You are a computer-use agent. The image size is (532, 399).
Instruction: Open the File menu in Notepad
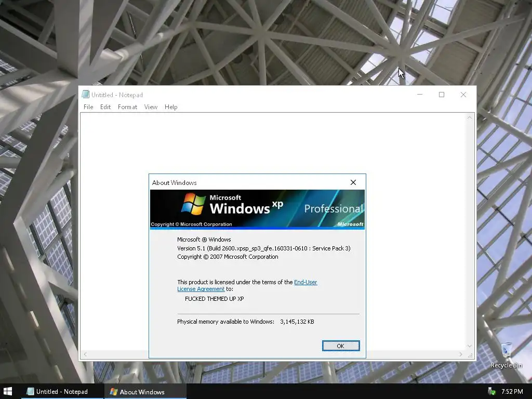[88, 107]
